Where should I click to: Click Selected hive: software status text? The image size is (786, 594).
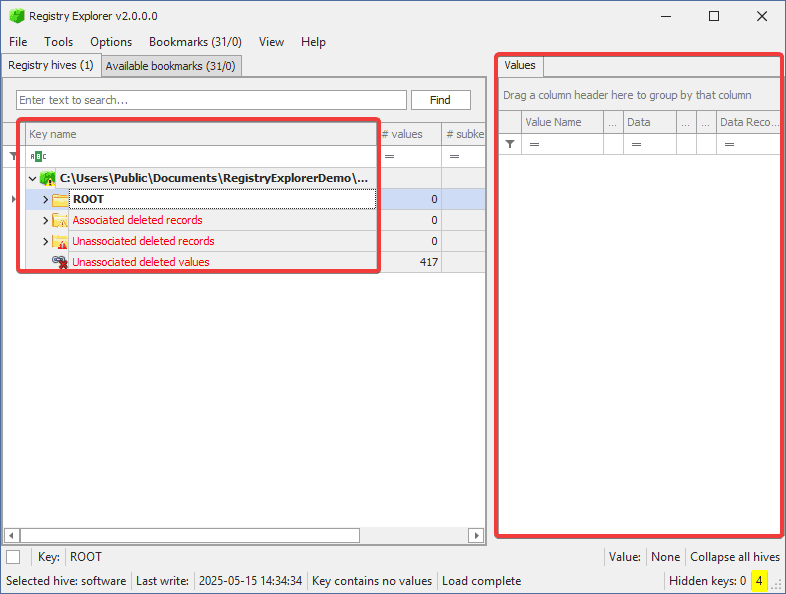[66, 581]
